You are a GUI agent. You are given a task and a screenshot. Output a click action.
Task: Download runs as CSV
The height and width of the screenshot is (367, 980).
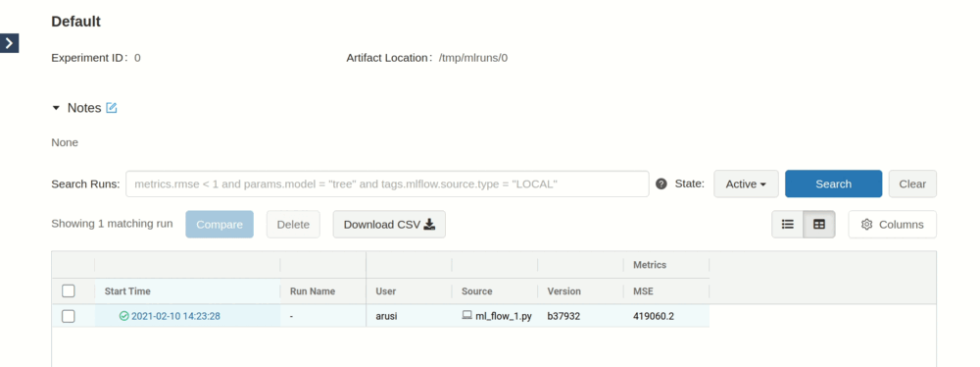point(389,224)
